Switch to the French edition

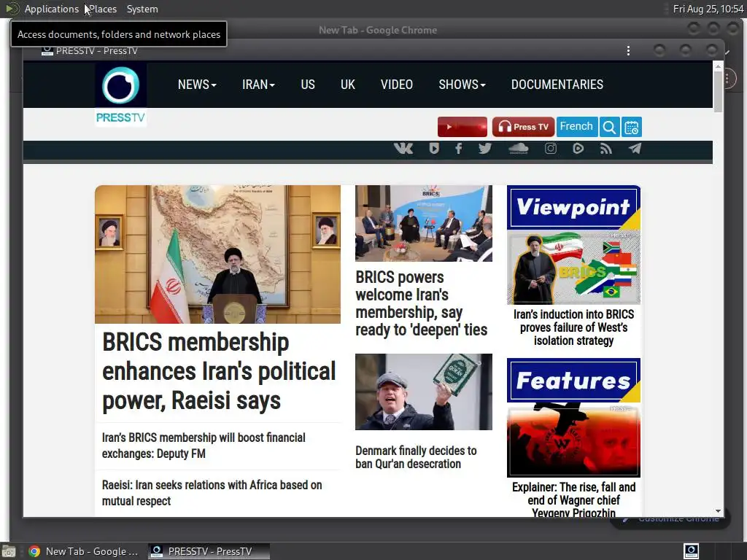coord(577,127)
